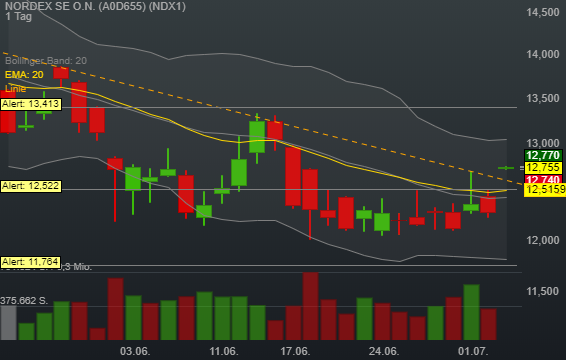Click the 24.06. date label
Screen dimensions: 566x360
(384, 351)
